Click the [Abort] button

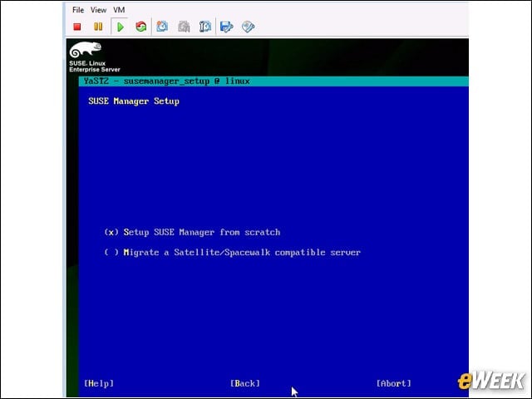394,383
